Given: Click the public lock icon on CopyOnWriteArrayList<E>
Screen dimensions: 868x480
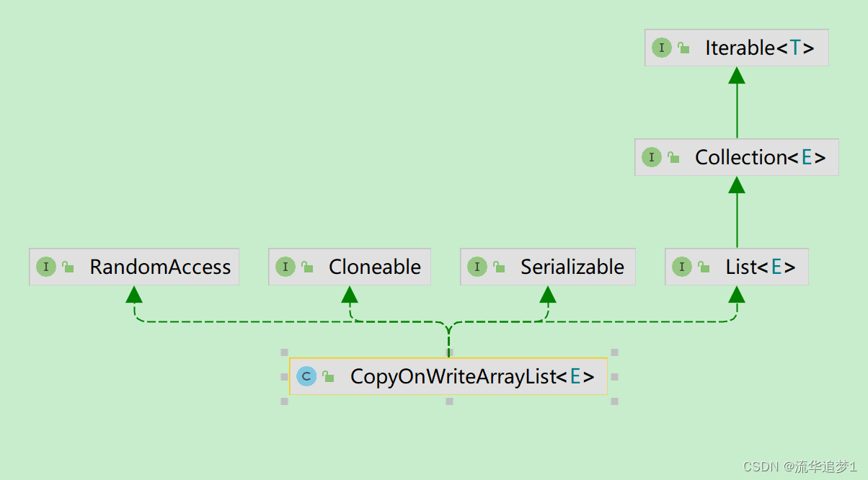Looking at the screenshot, I should 328,376.
